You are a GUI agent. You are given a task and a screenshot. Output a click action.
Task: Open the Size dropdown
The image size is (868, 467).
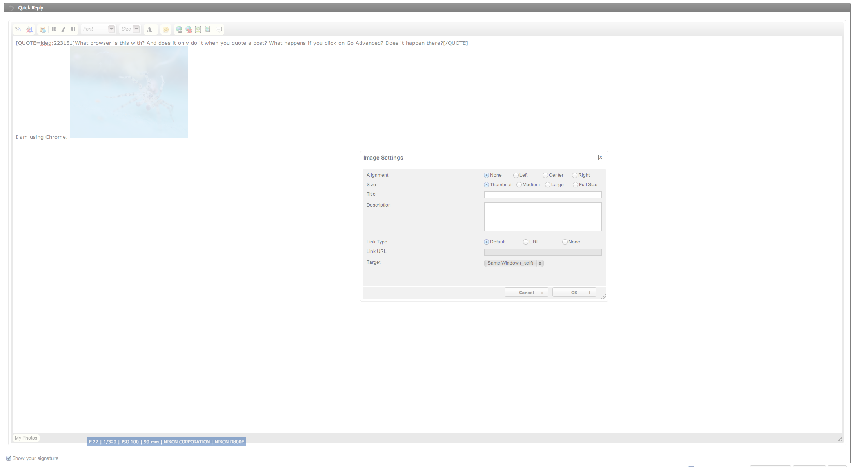pos(130,29)
